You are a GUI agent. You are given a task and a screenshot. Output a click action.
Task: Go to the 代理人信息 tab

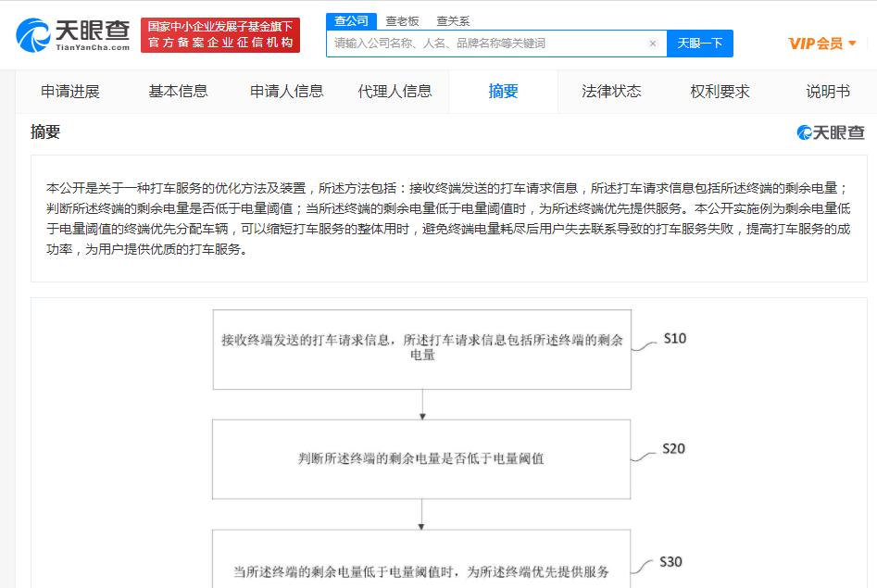tap(395, 91)
